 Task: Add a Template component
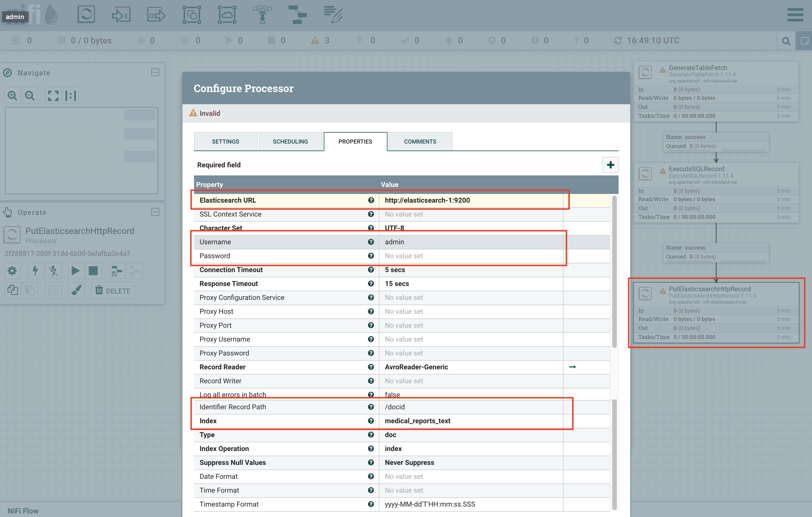pos(297,14)
